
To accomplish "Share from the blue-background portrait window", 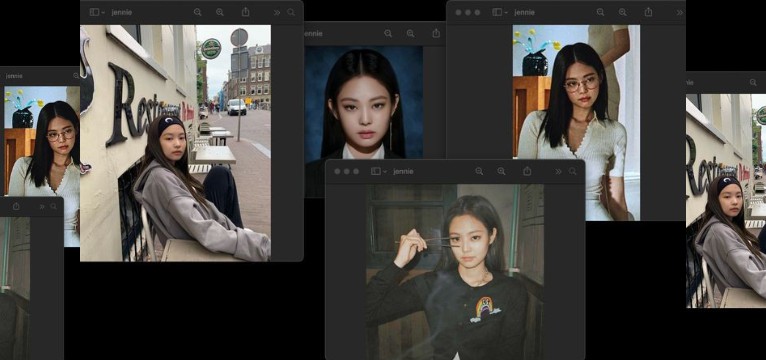I will (436, 33).
